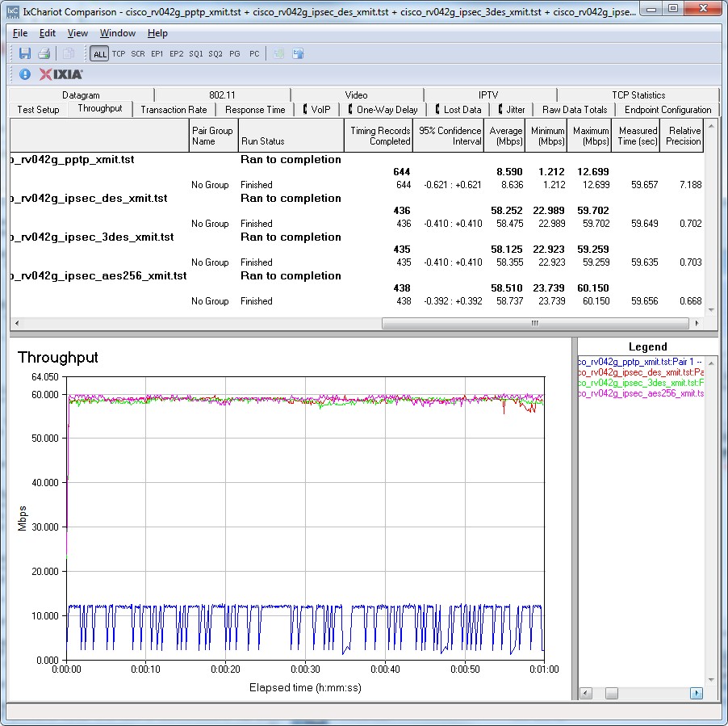The image size is (728, 726).
Task: Click the Pair Group Name column header
Action: [x=214, y=136]
